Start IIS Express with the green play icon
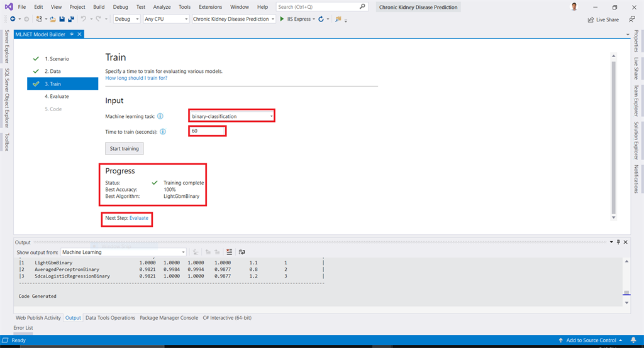The width and height of the screenshot is (644, 348). coord(282,19)
